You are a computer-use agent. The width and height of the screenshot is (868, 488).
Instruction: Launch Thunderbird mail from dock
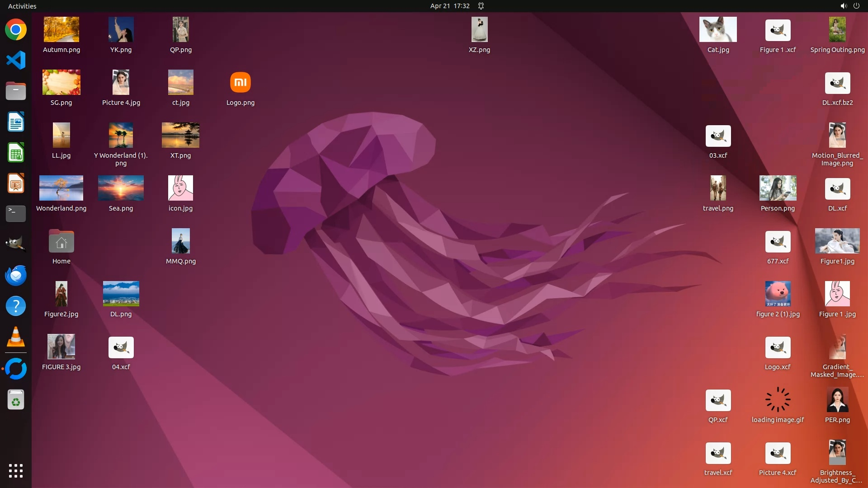point(16,275)
